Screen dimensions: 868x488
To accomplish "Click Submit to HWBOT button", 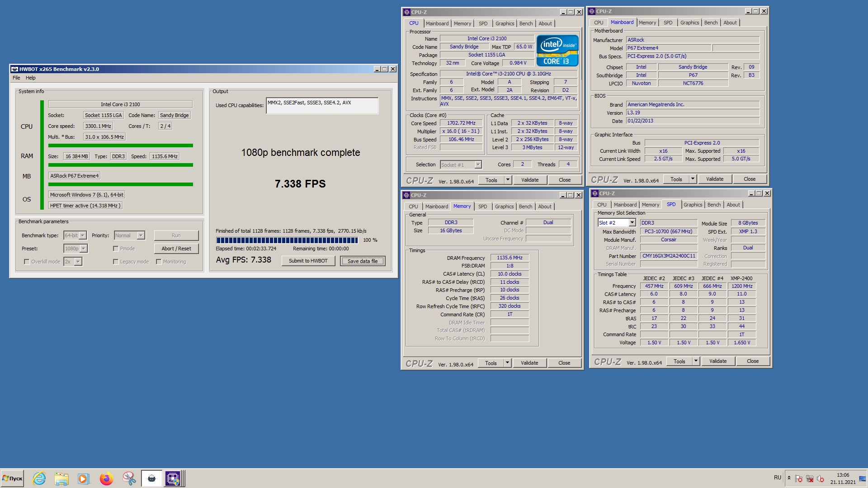I will point(308,261).
